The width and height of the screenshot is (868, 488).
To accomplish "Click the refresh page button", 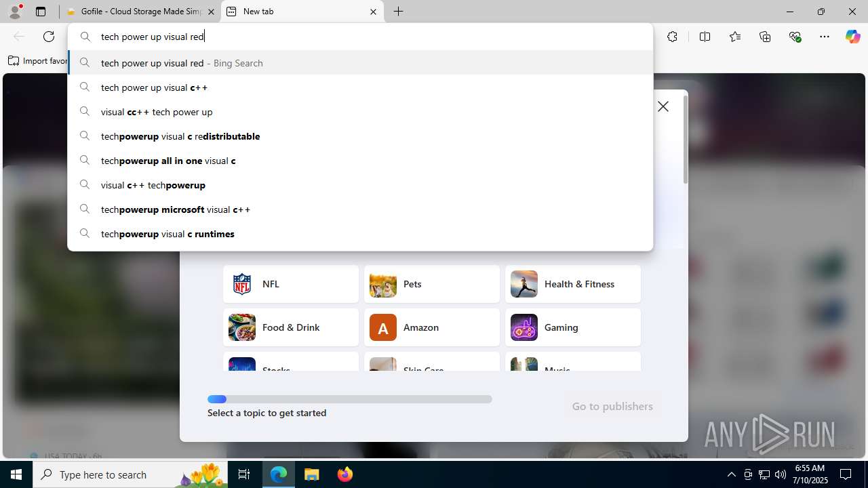I will [x=49, y=37].
